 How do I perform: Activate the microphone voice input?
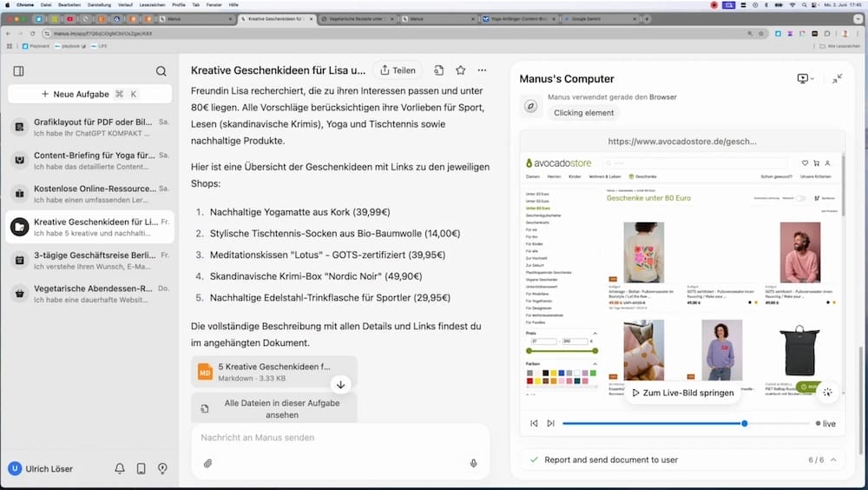[473, 463]
